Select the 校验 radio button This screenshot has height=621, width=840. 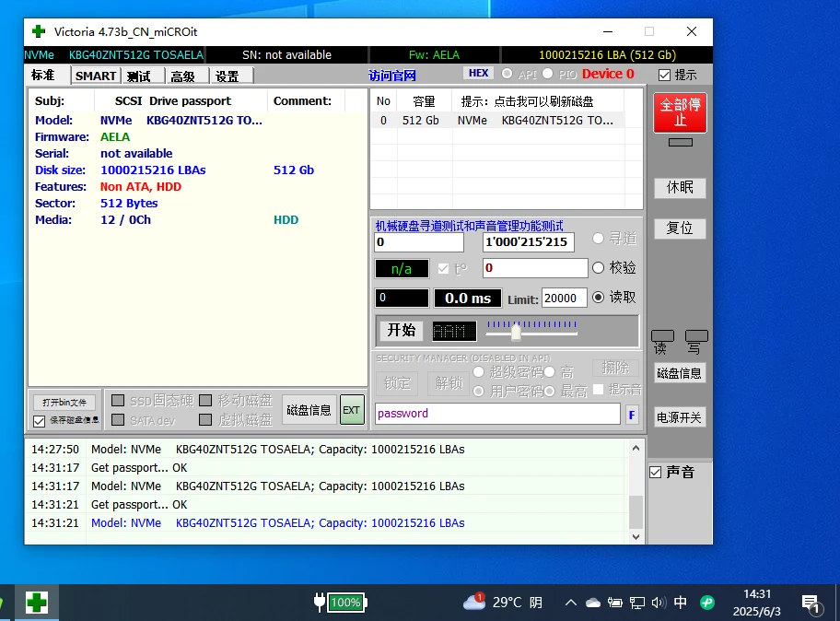(598, 268)
